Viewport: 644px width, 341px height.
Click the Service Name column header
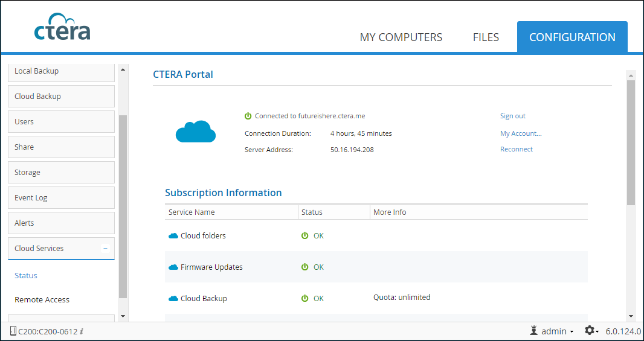(231, 212)
